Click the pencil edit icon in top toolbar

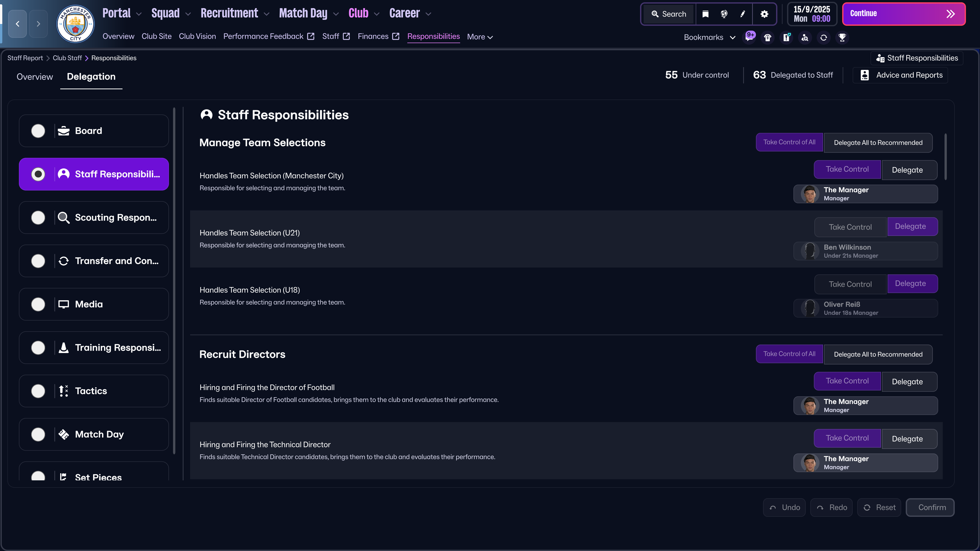click(x=743, y=14)
